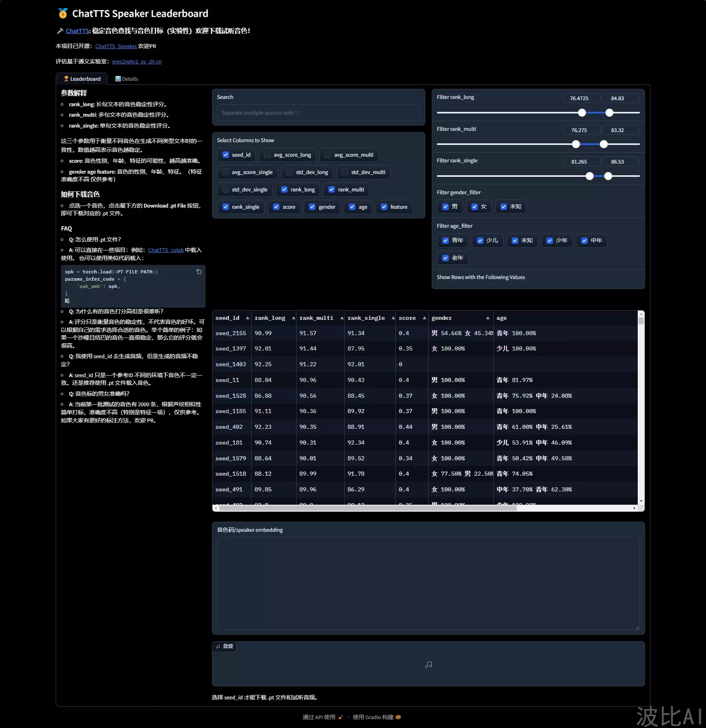Enable the std_dev_multi column
This screenshot has width=706, height=728.
point(345,172)
